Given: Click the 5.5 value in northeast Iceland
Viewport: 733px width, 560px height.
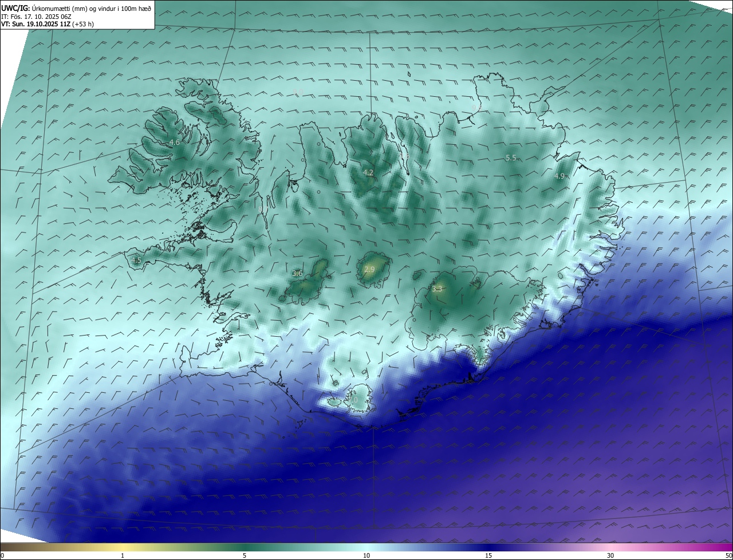Looking at the screenshot, I should point(511,157).
